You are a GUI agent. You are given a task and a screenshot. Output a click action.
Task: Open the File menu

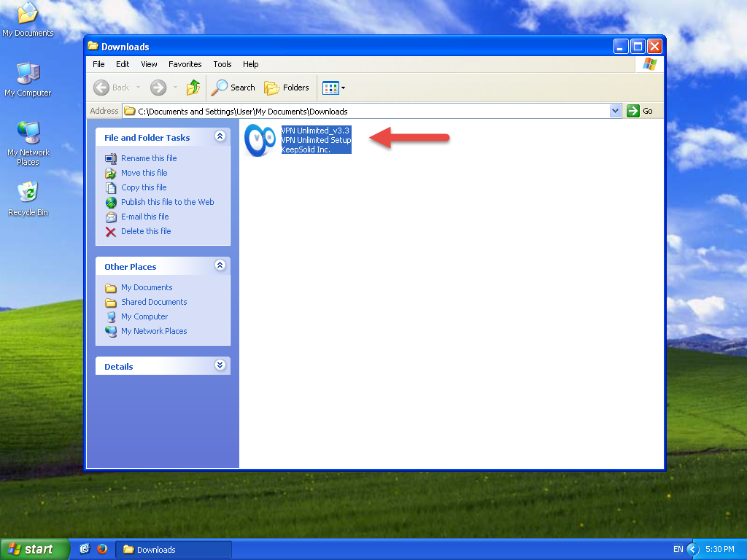coord(98,64)
